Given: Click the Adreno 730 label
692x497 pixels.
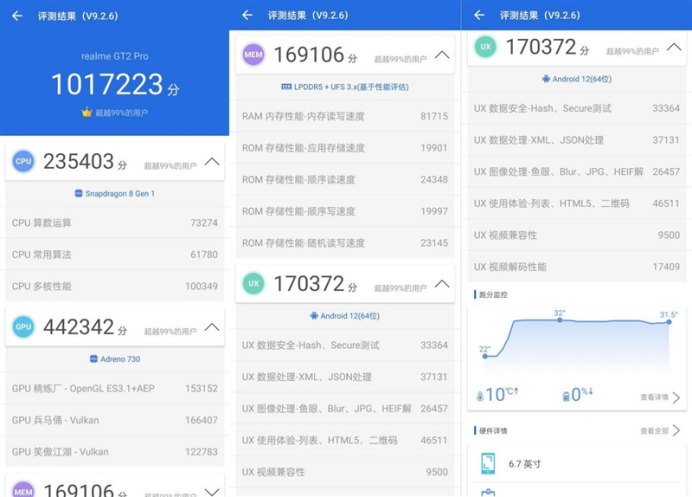Looking at the screenshot, I should [x=120, y=359].
